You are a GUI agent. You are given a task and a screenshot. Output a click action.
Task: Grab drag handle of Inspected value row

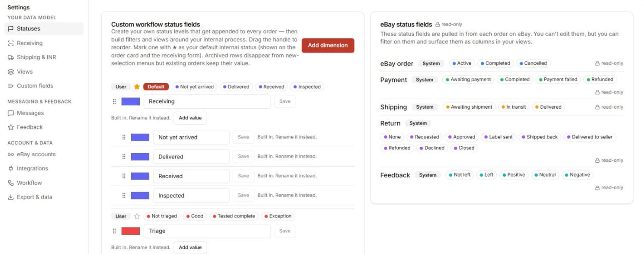click(x=124, y=196)
